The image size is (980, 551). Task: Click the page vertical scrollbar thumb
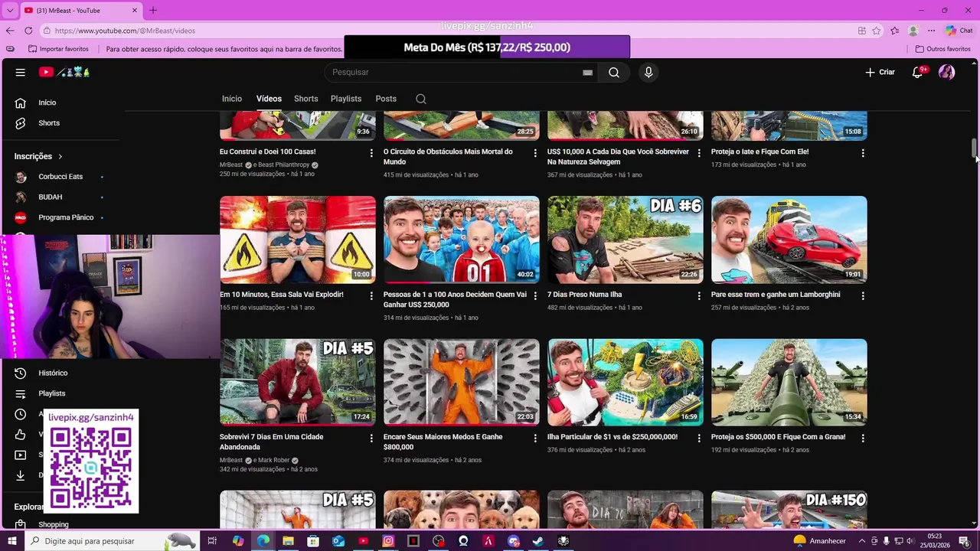[975, 148]
